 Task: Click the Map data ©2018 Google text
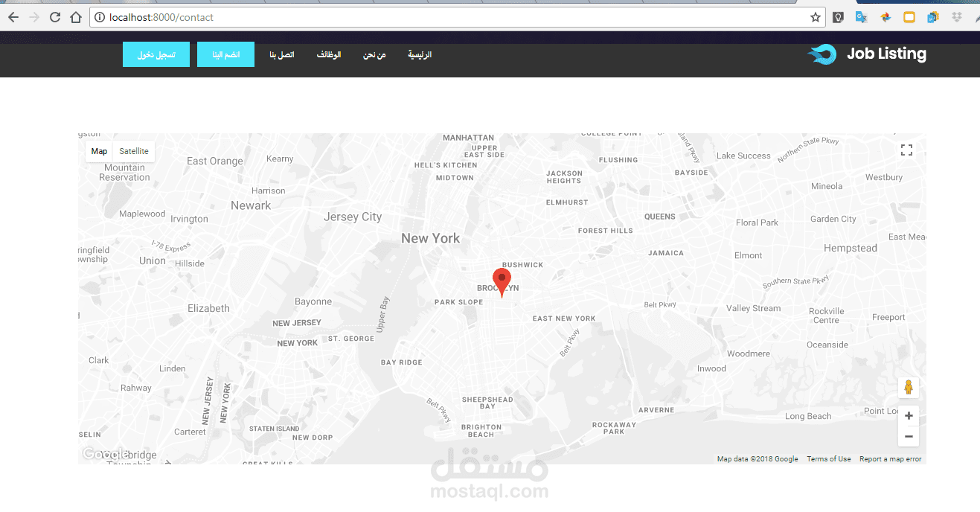[758, 459]
